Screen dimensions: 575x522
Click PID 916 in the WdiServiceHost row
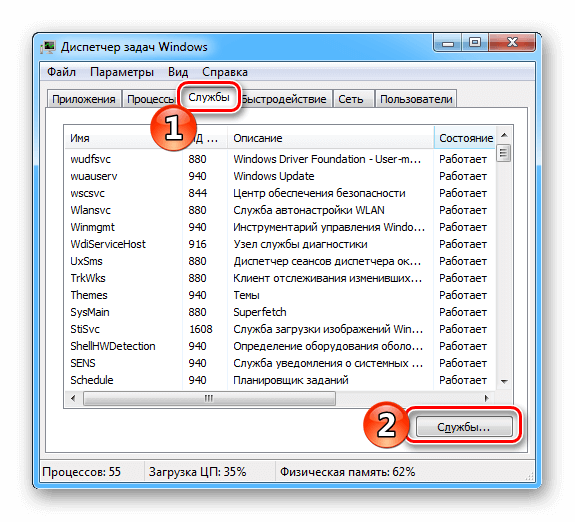pyautogui.click(x=198, y=244)
